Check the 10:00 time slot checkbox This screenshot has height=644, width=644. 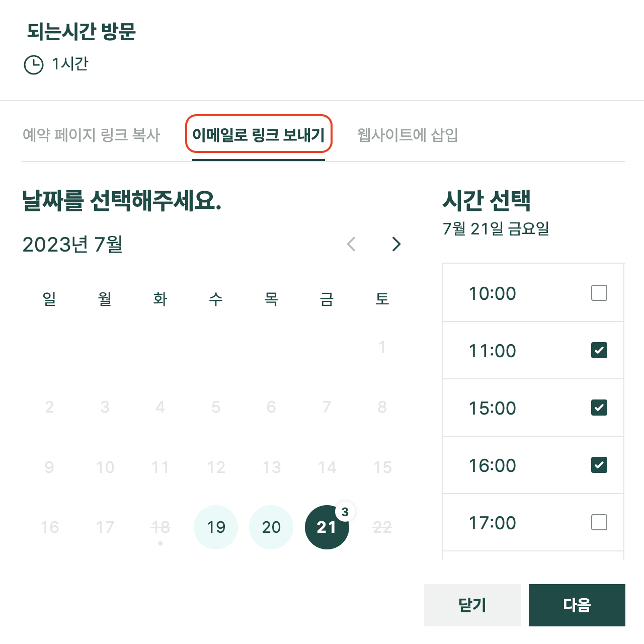(599, 293)
